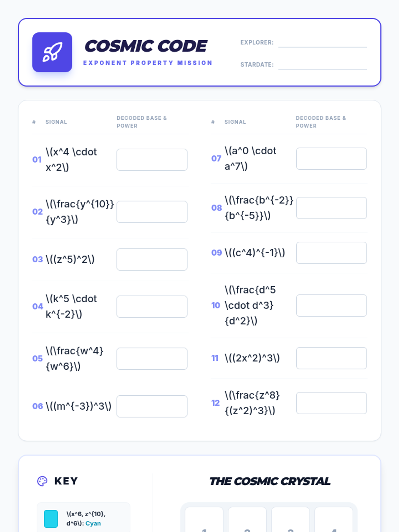Click answer box for signal 09
Viewport: 399px width, 532px height.
tap(331, 253)
